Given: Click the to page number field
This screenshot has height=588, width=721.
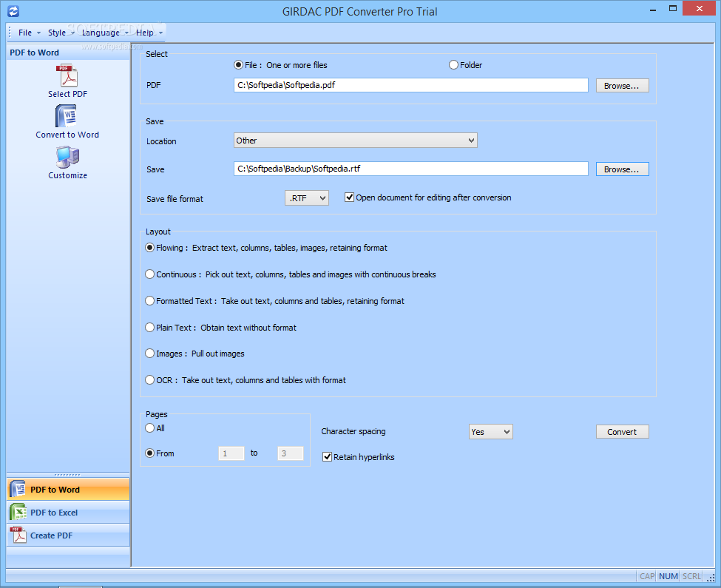Looking at the screenshot, I should coord(290,453).
